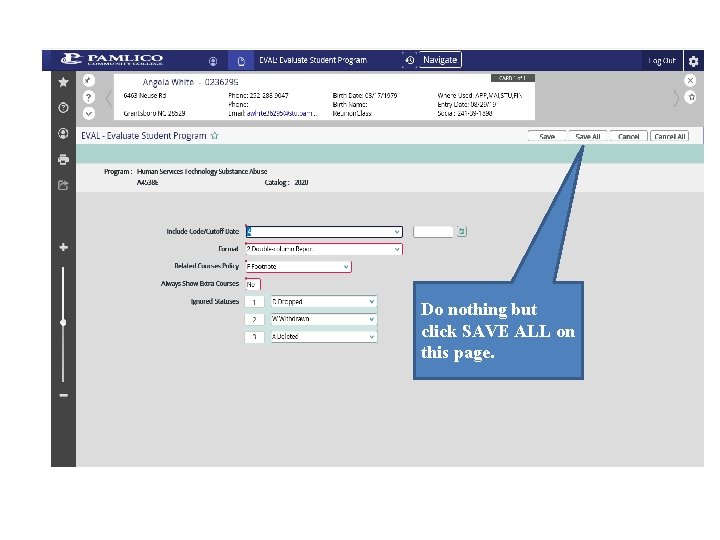The width and height of the screenshot is (720, 540).
Task: Add EVAL form to favorites star
Action: click(x=214, y=135)
